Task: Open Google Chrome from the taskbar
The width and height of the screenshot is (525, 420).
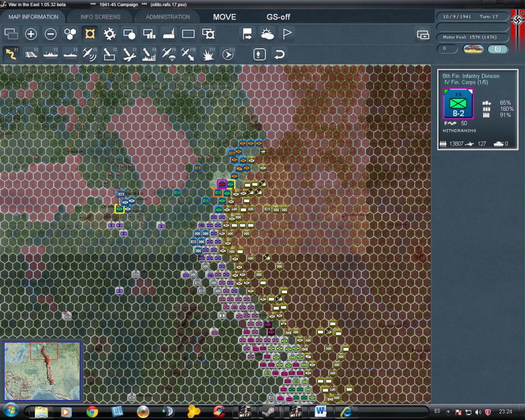Action: click(x=92, y=412)
